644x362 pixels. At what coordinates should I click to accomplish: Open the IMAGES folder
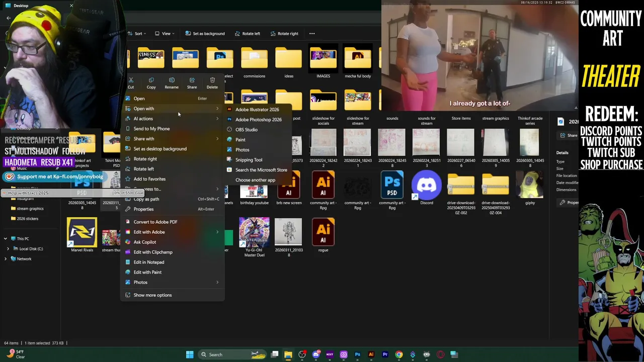[x=323, y=62]
